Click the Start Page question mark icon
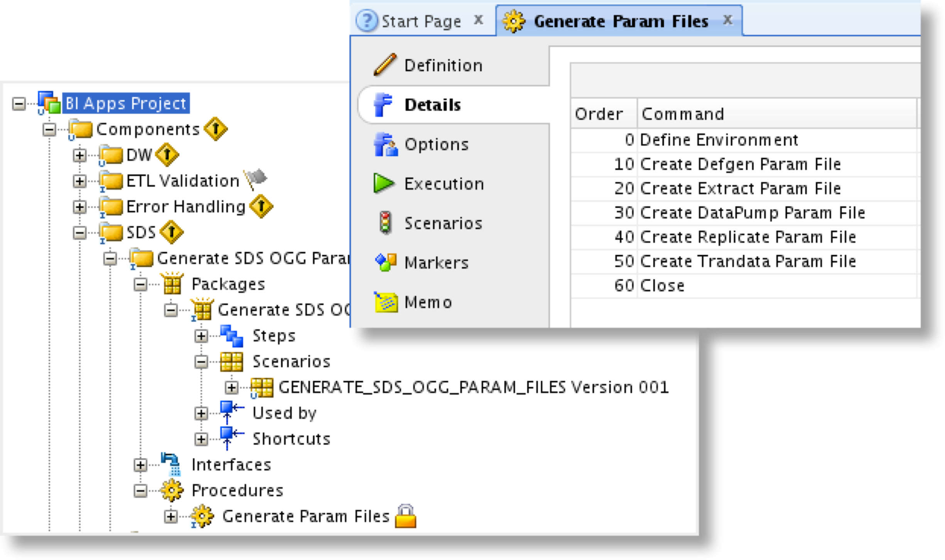The height and width of the screenshot is (560, 945). [366, 20]
